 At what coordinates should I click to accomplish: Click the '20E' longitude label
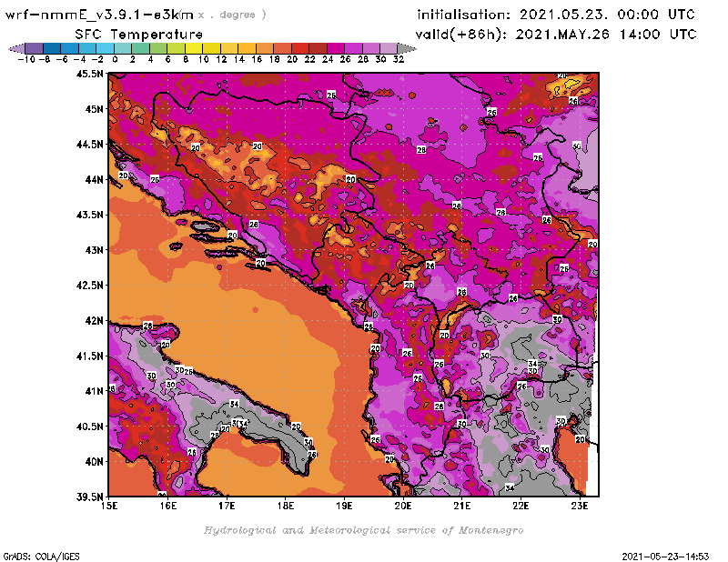[x=403, y=506]
